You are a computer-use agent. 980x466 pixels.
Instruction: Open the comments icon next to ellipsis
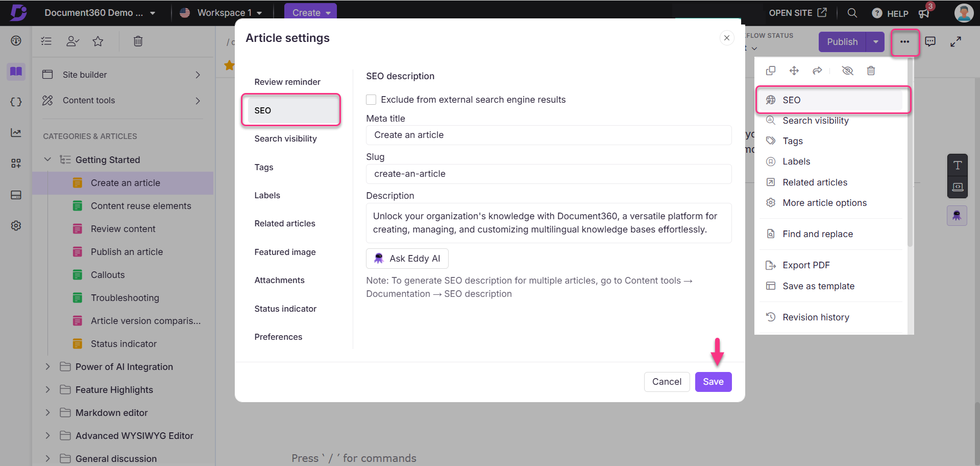(930, 42)
